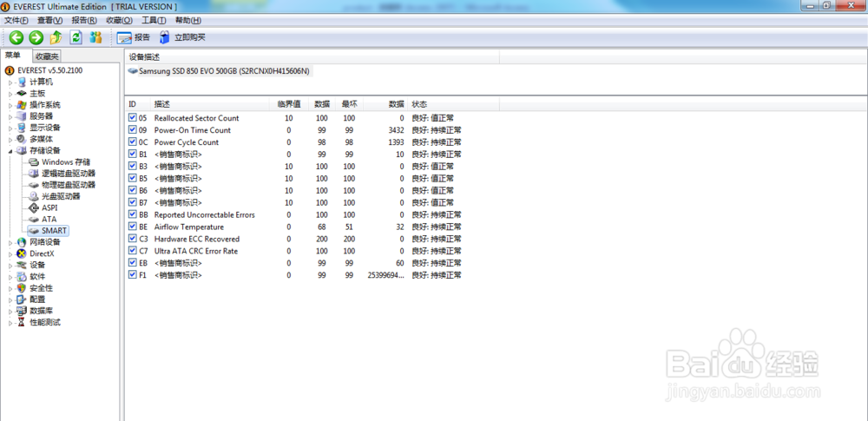
Task: Select Samsung SSD 850 EVO 500GB device
Action: pyautogui.click(x=220, y=71)
